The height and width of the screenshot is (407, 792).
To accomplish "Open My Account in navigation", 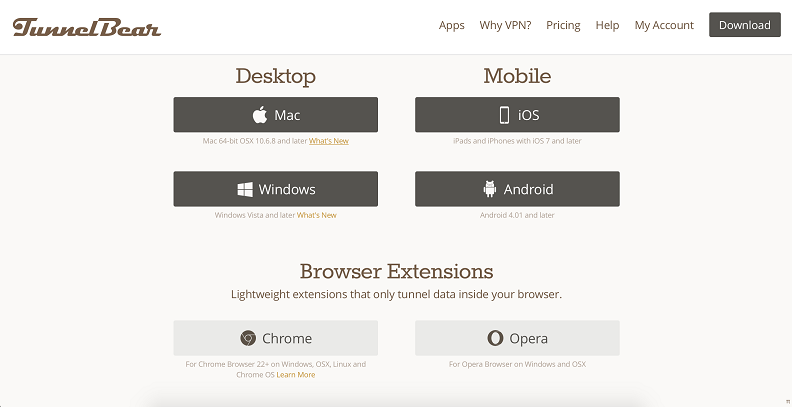I will tap(664, 25).
